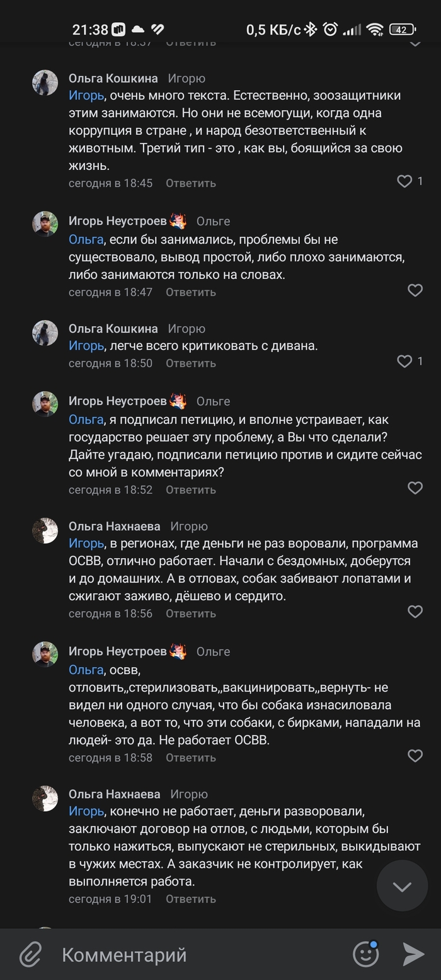
Task: Open Ольга Нахнаева's avatar at 18:56 comment
Action: pos(45,530)
